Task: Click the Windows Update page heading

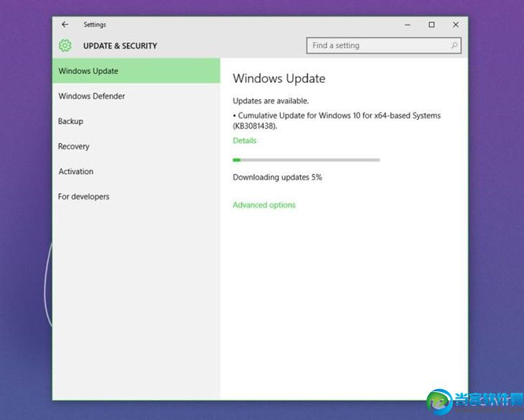Action: click(279, 78)
